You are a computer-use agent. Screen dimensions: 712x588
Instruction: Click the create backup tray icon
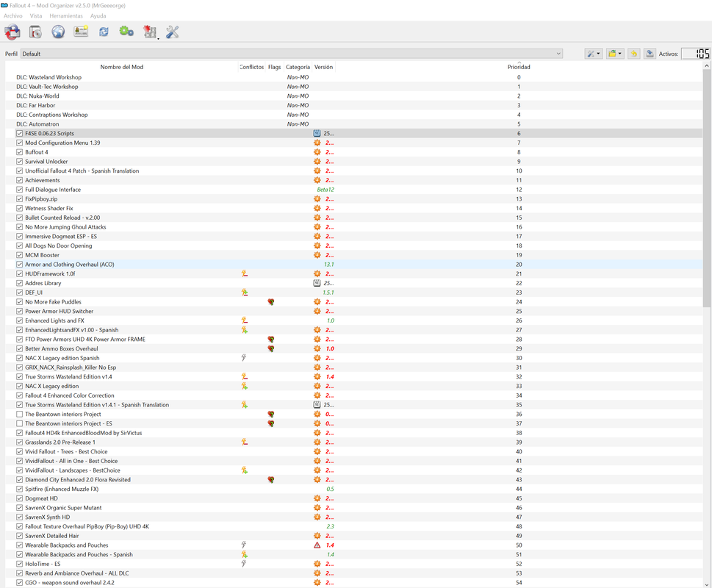click(x=650, y=54)
